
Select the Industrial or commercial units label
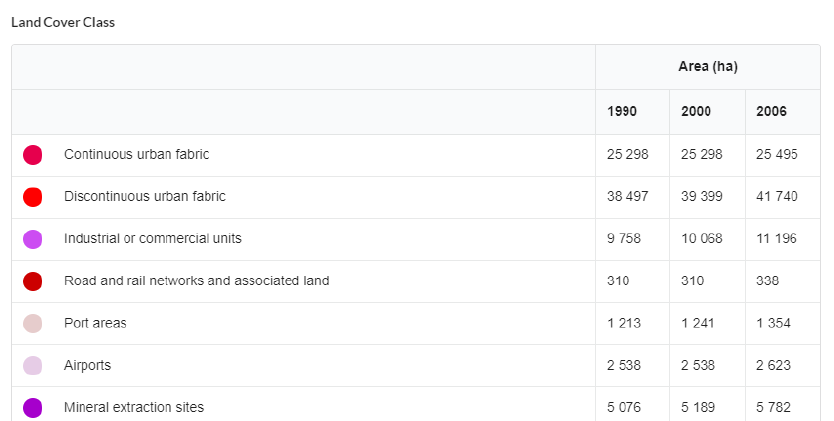click(x=153, y=238)
